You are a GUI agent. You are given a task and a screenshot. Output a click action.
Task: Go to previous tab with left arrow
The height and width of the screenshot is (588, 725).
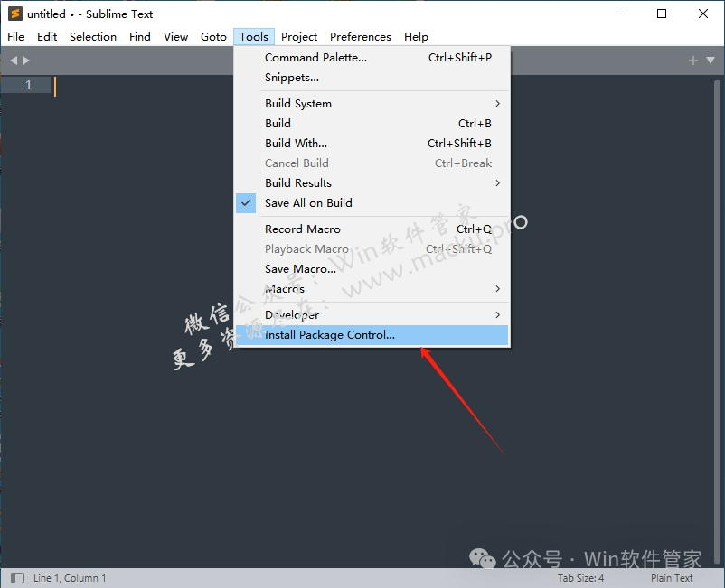14,61
